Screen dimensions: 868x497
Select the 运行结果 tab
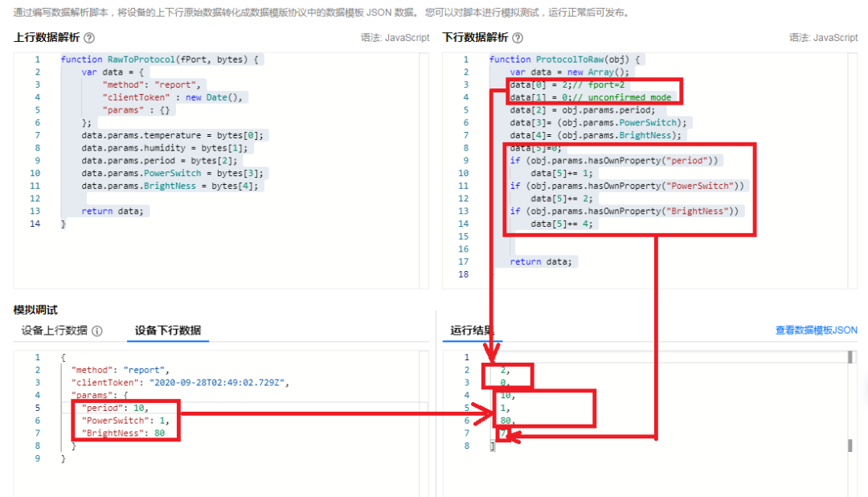pos(472,331)
